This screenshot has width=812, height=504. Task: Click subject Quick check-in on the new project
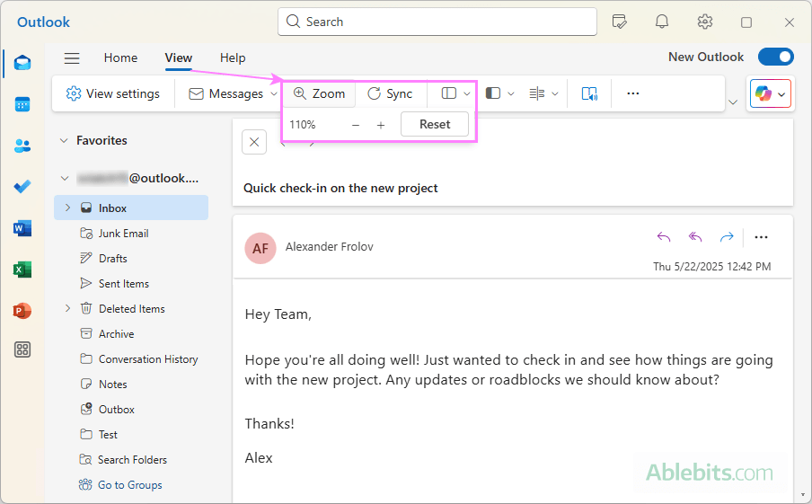coord(340,188)
